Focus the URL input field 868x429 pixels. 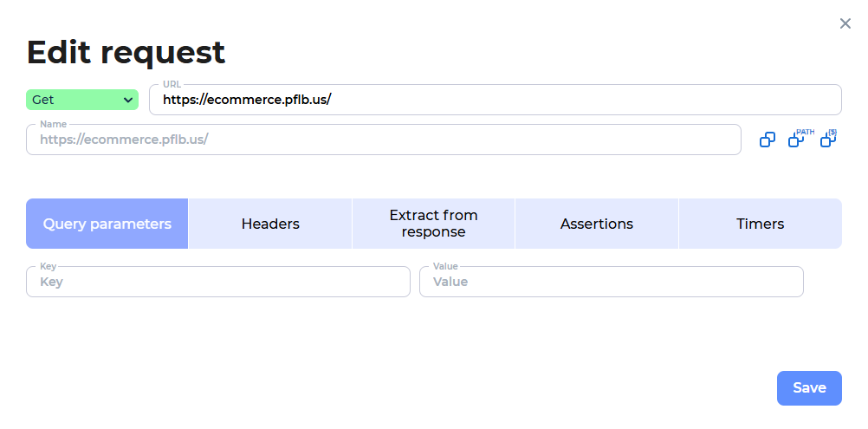pos(496,100)
